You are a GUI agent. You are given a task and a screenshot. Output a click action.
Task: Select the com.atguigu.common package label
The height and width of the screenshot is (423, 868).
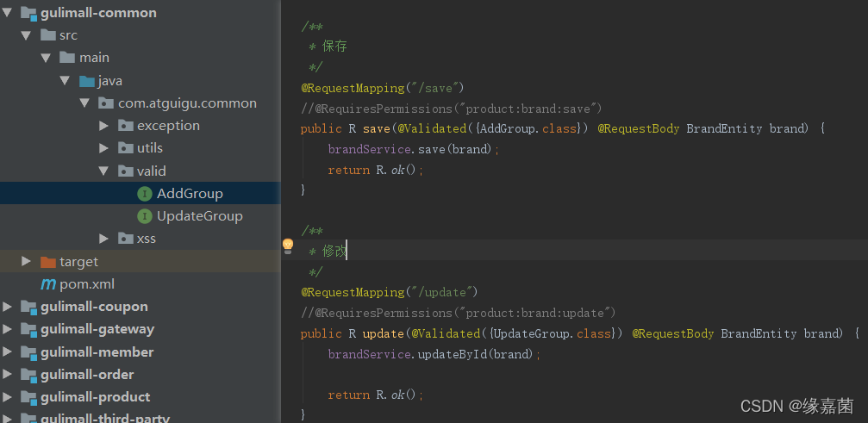point(187,103)
